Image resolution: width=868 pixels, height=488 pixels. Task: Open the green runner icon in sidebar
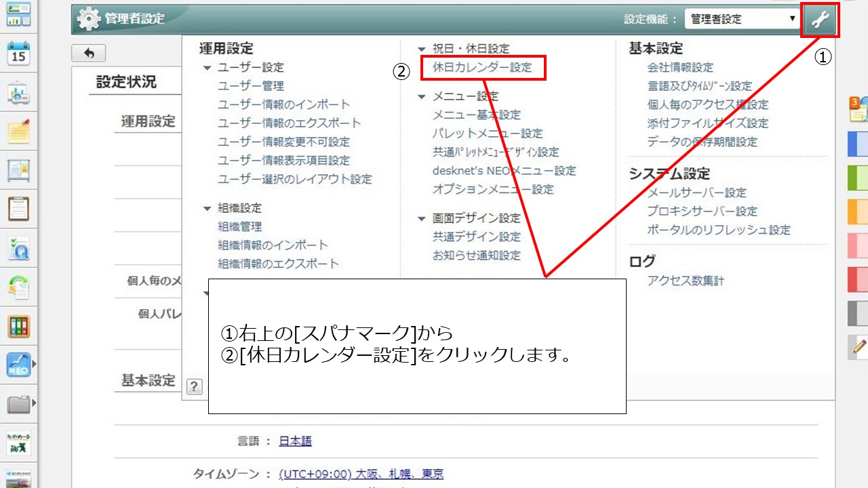tap(18, 442)
